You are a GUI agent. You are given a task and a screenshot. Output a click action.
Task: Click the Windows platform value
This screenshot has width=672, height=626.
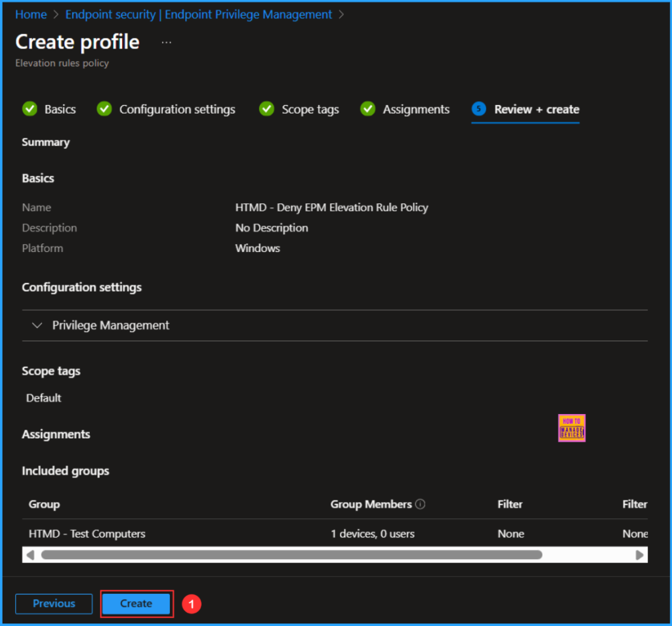click(257, 249)
